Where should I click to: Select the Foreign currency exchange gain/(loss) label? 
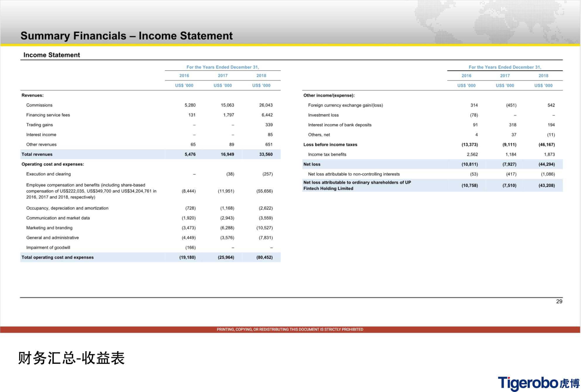[345, 105]
